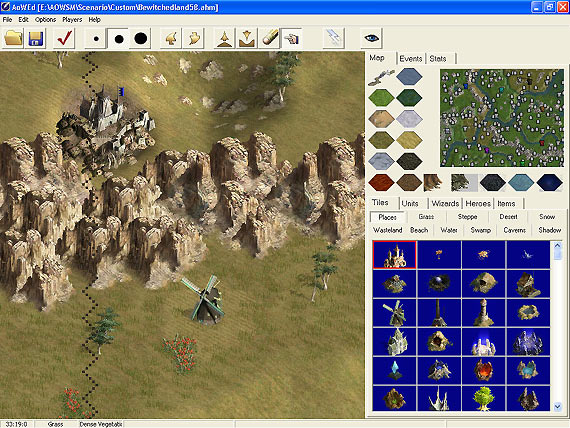Click tile palette scroll up arrow
The height and width of the screenshot is (428, 570).
pyautogui.click(x=558, y=246)
